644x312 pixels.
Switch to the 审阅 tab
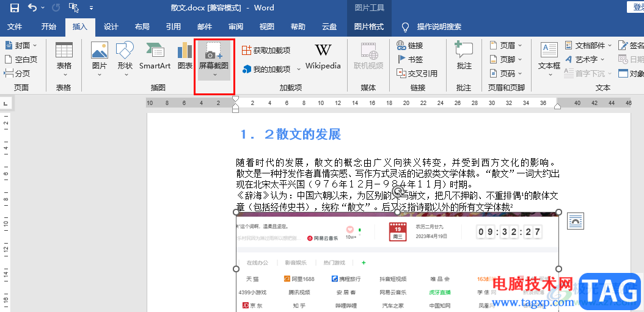(236, 27)
